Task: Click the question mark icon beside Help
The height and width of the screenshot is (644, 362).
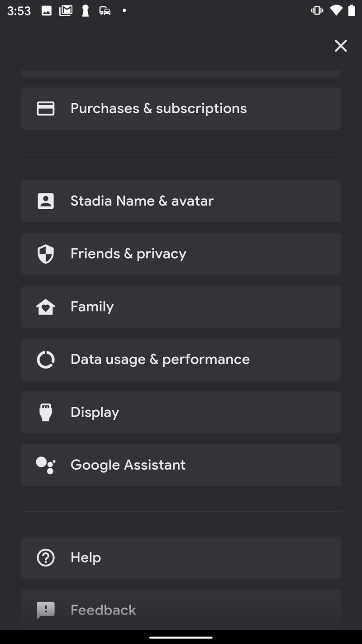Action: pos(45,557)
